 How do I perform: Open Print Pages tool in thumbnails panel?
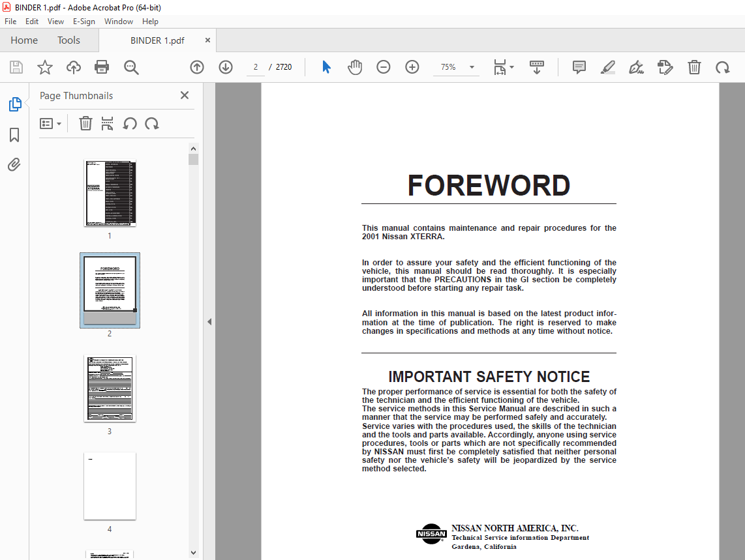108,123
